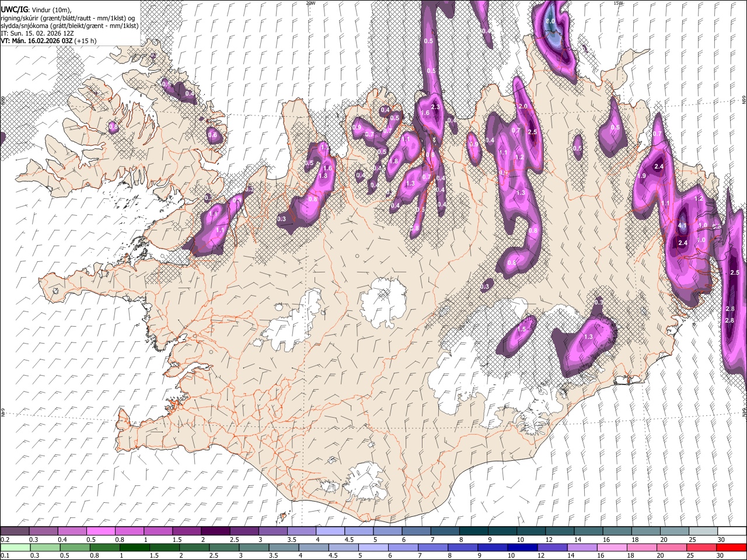Click the 3.5 label in snow legend row
This screenshot has height=560, width=747.
point(291,540)
